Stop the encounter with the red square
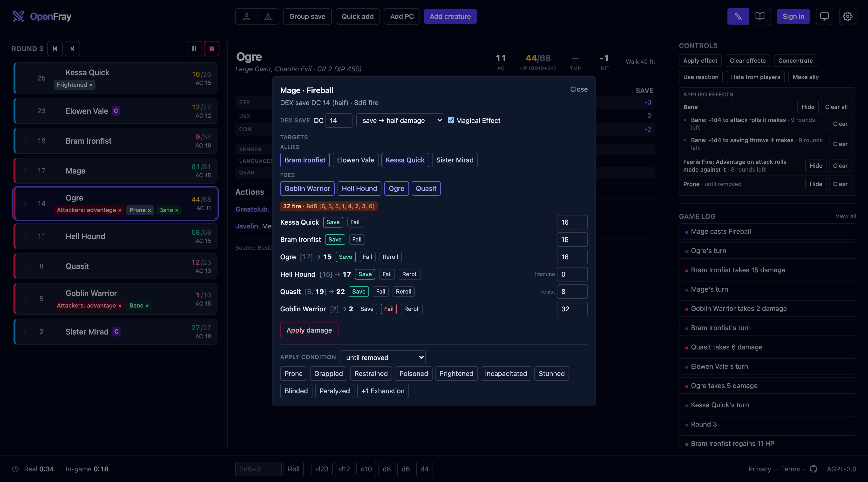This screenshot has width=868, height=482. (x=212, y=48)
